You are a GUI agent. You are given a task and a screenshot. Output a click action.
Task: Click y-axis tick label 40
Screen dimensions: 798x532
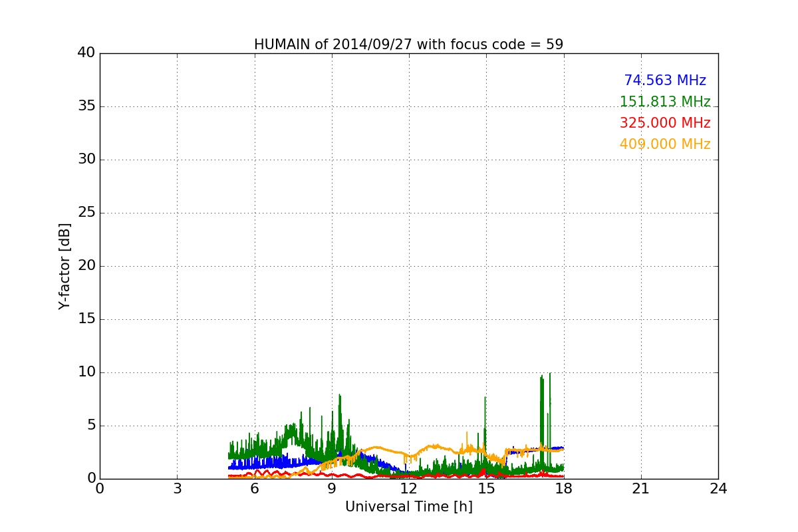[86, 53]
